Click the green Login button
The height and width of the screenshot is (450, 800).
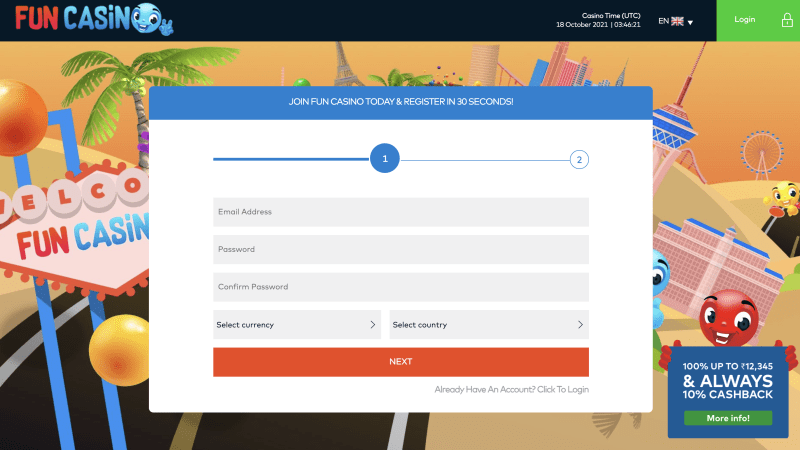click(758, 20)
